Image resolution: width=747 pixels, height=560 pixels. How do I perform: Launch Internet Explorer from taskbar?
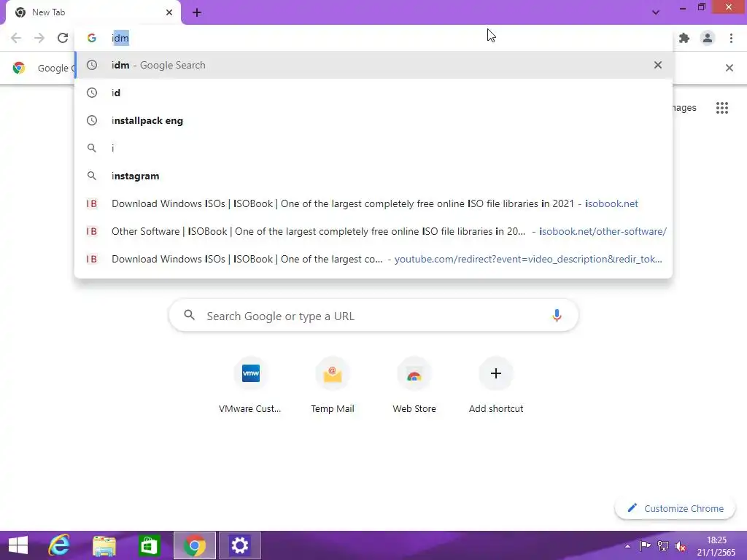point(60,545)
